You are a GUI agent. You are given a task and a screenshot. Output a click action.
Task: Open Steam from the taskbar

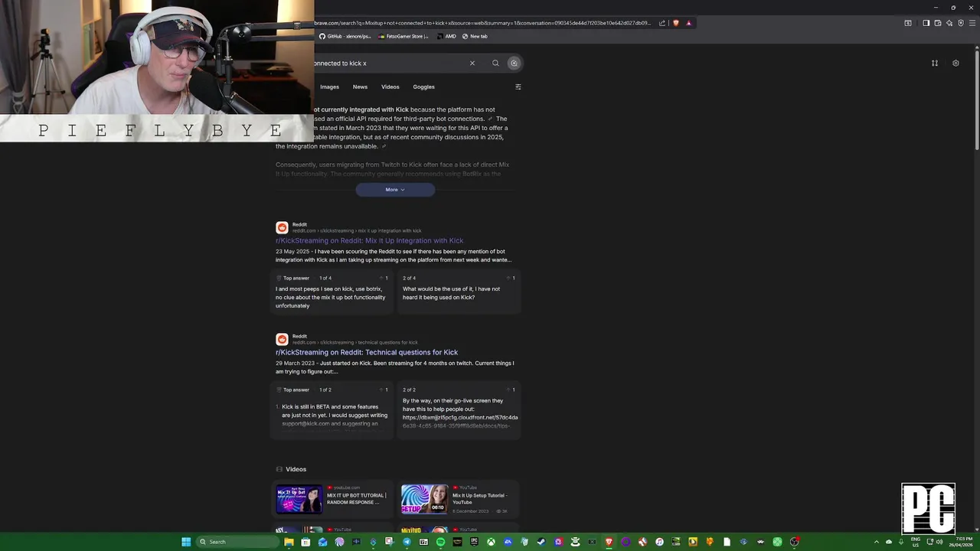[x=541, y=542]
